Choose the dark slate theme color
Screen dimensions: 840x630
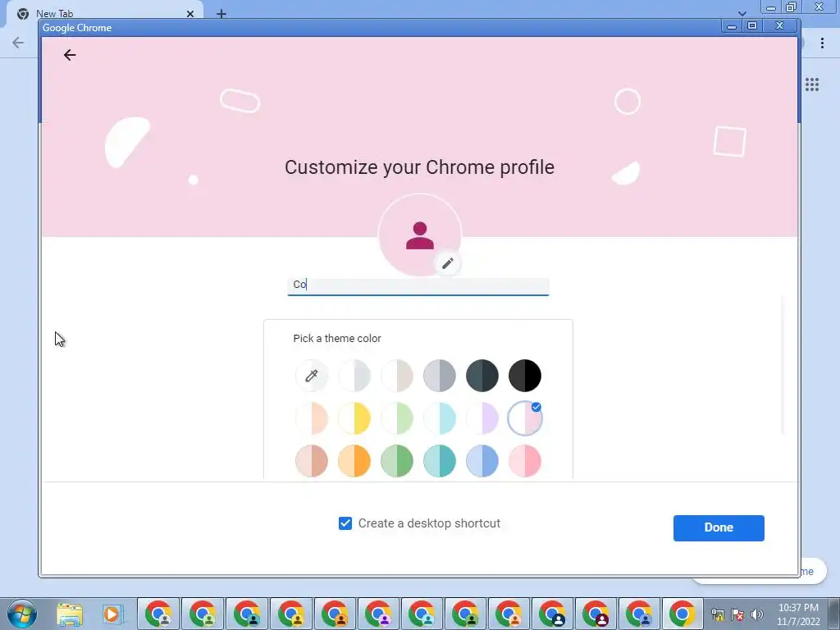click(482, 376)
